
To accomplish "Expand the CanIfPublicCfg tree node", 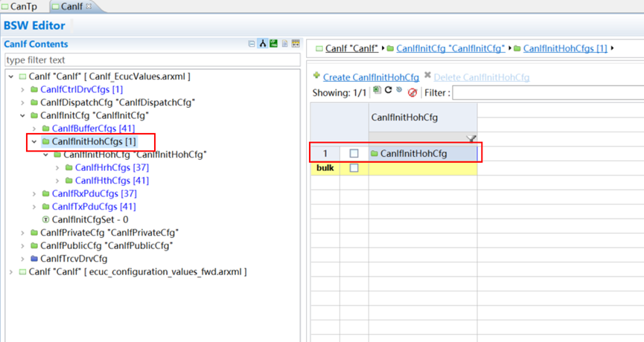I will coord(22,245).
